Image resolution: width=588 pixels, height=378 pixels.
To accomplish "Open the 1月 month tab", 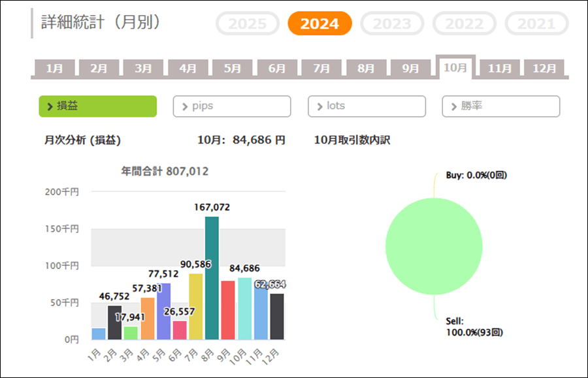I will pyautogui.click(x=54, y=68).
